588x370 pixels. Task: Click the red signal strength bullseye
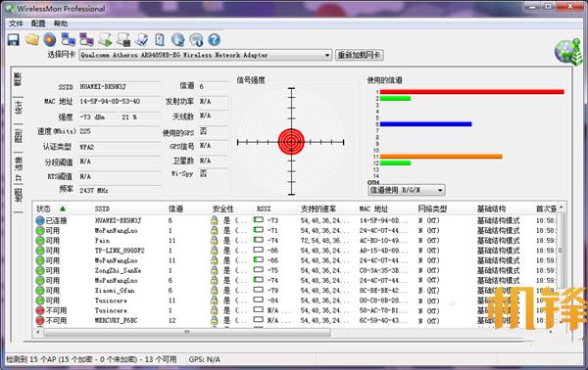pyautogui.click(x=291, y=142)
